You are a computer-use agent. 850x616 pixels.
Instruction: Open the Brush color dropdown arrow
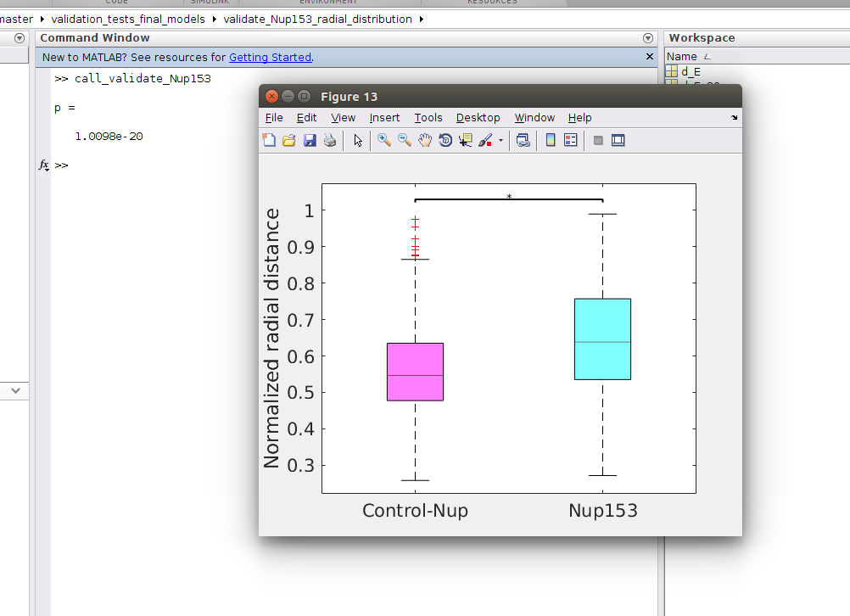(500, 141)
